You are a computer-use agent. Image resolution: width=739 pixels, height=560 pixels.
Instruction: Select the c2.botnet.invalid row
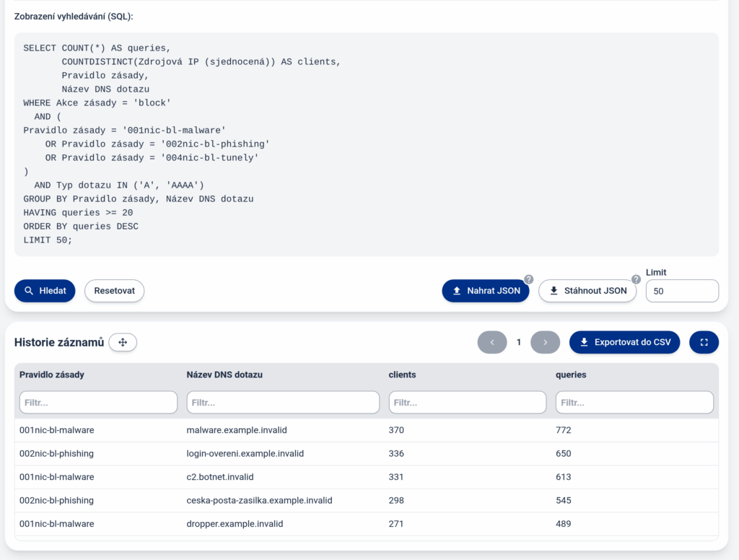(x=367, y=477)
